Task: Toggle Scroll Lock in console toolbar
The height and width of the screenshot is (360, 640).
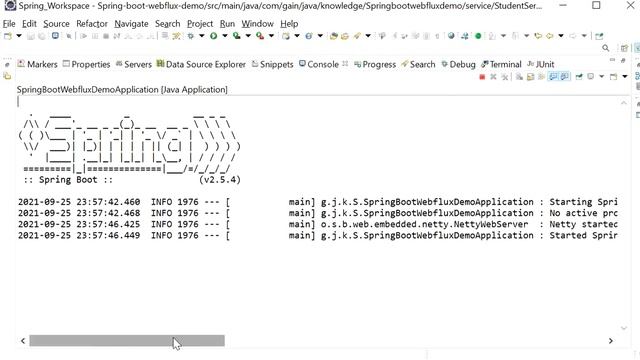Action: coord(530,77)
